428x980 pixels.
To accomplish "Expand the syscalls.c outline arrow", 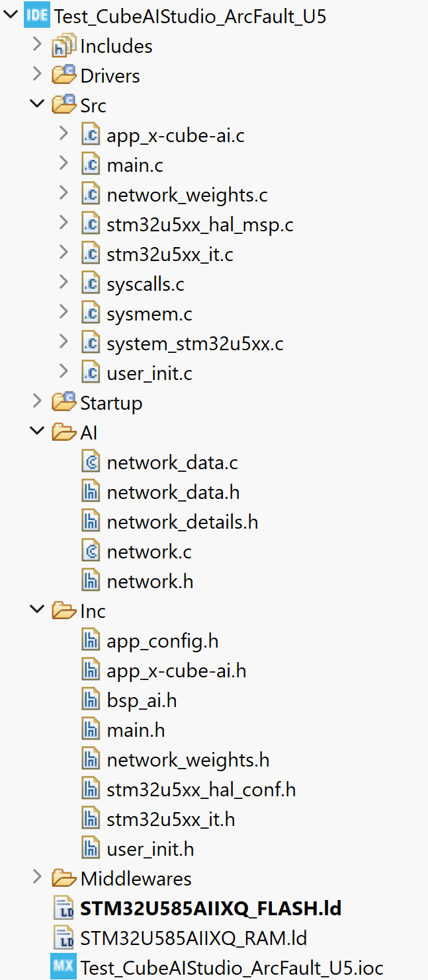I will pos(64,283).
